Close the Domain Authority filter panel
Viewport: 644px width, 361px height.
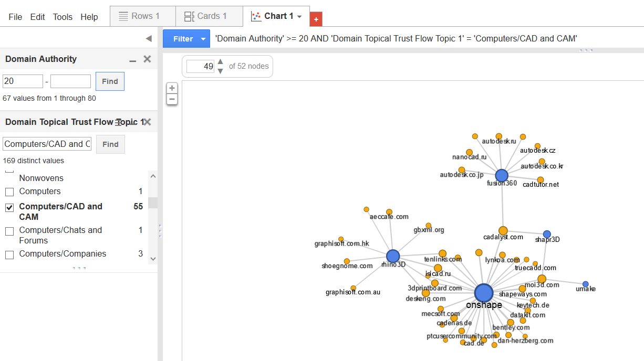[148, 59]
